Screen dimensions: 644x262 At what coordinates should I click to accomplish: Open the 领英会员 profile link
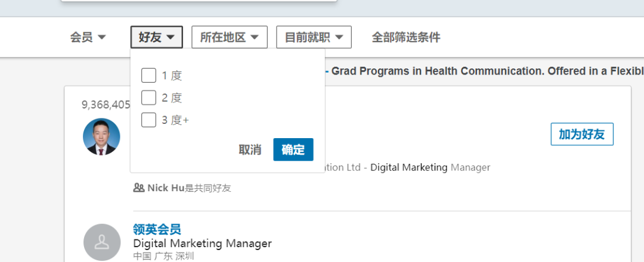(157, 229)
